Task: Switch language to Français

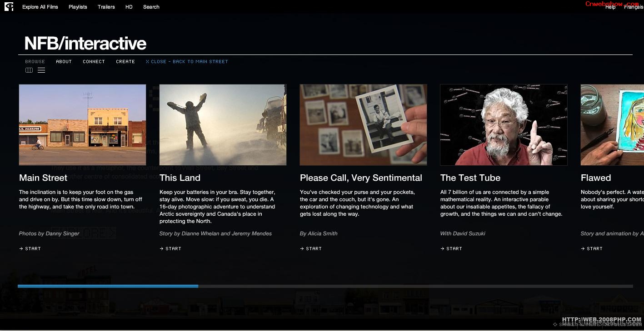Action: coord(634,7)
